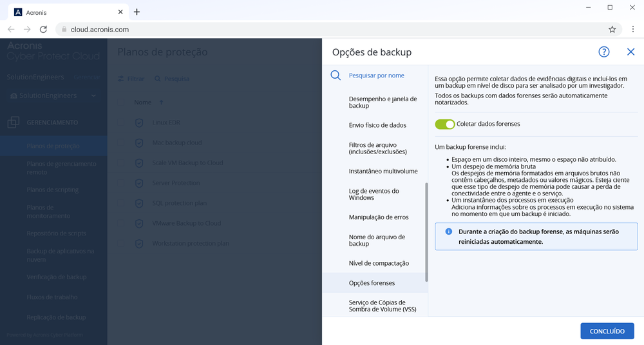The image size is (644, 345).
Task: Check the Server Protection checkbox
Action: click(x=121, y=183)
